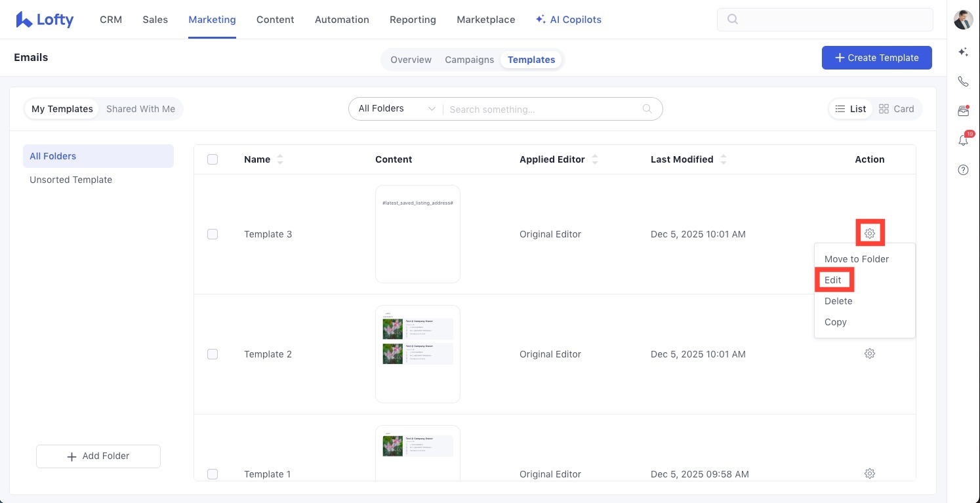Click the Add Folder button
Screen dimensions: 980x503
pyautogui.click(x=98, y=456)
